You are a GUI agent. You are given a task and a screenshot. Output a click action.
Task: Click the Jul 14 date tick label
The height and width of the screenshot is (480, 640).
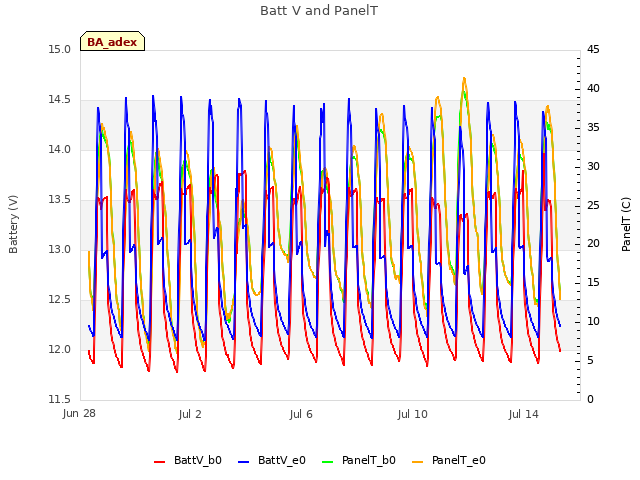point(524,415)
